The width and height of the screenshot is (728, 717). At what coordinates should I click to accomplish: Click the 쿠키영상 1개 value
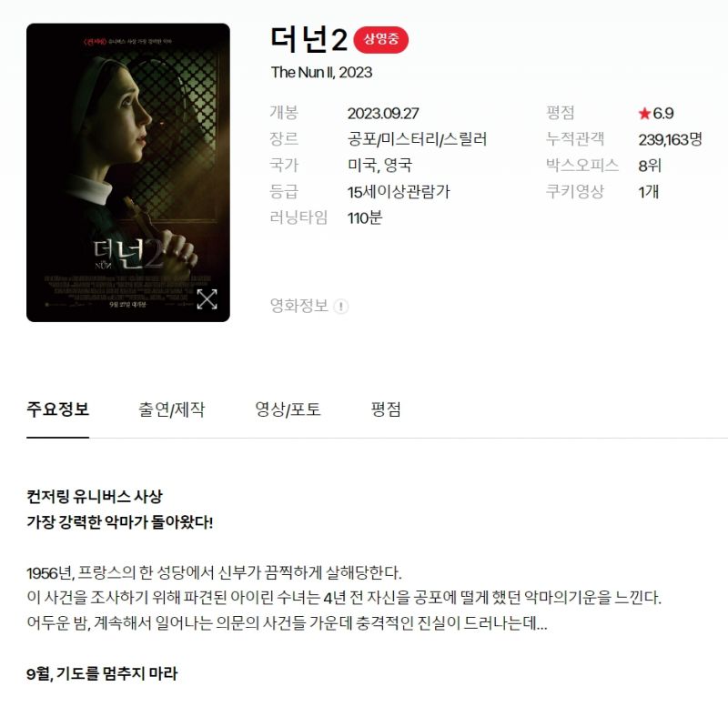[648, 192]
